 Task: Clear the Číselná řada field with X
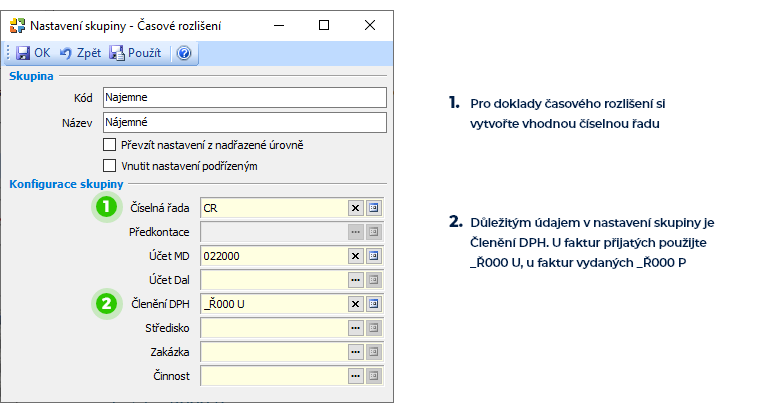click(355, 208)
